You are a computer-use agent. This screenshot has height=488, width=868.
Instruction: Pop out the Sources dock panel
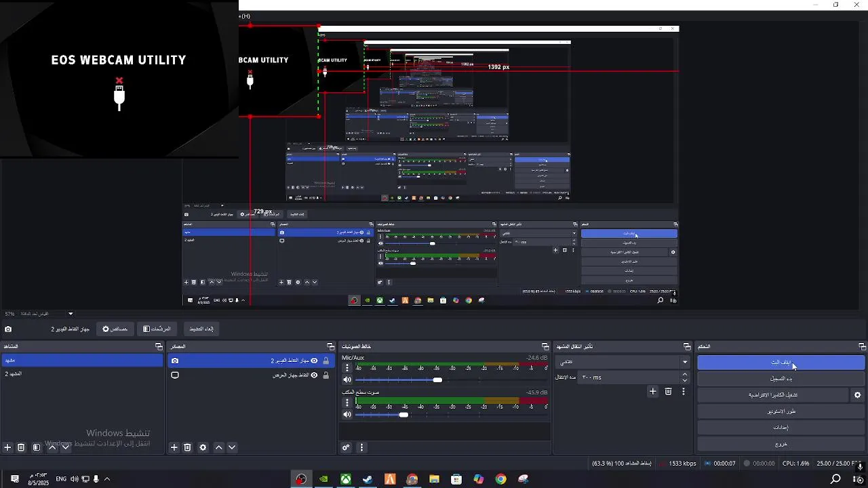point(331,347)
